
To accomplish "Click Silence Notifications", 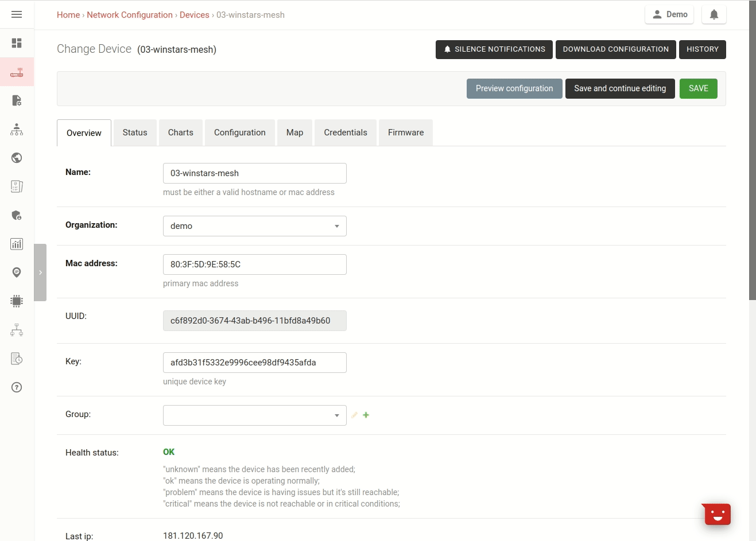I will click(x=494, y=49).
